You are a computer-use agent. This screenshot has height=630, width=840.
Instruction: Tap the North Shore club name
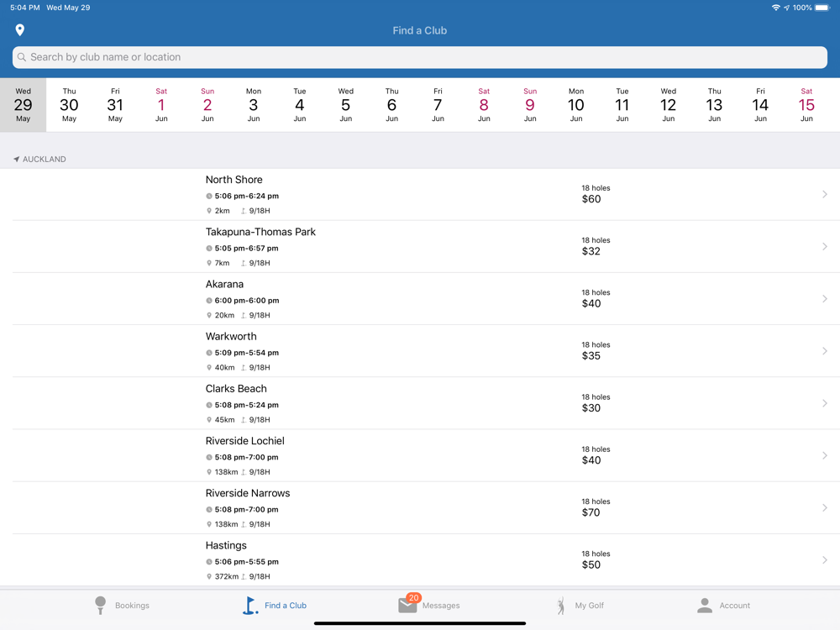(234, 180)
